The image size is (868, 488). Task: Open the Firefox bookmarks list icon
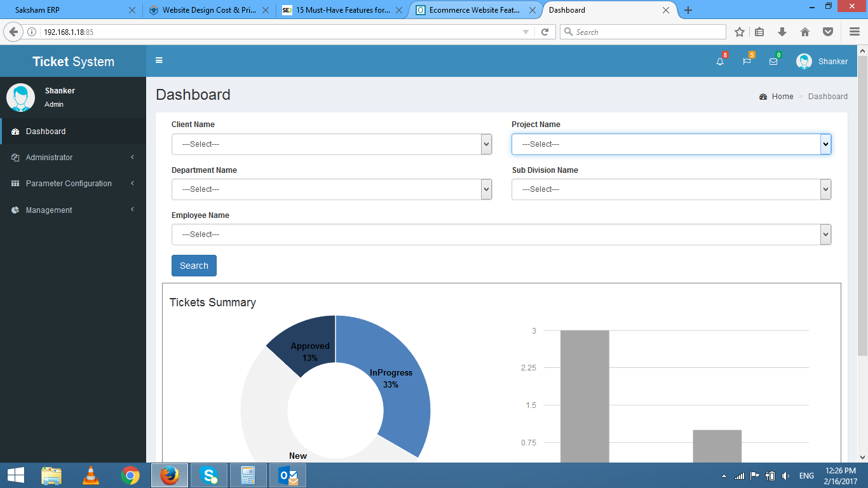coord(760,32)
